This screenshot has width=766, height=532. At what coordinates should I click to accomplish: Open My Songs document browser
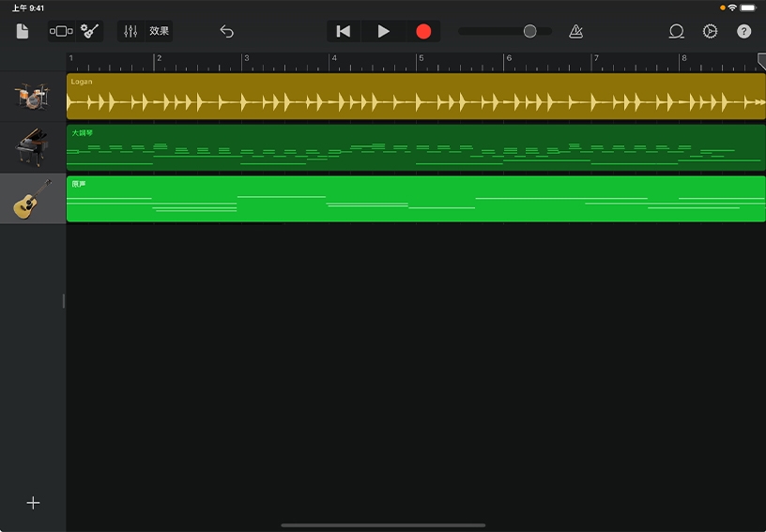click(23, 31)
